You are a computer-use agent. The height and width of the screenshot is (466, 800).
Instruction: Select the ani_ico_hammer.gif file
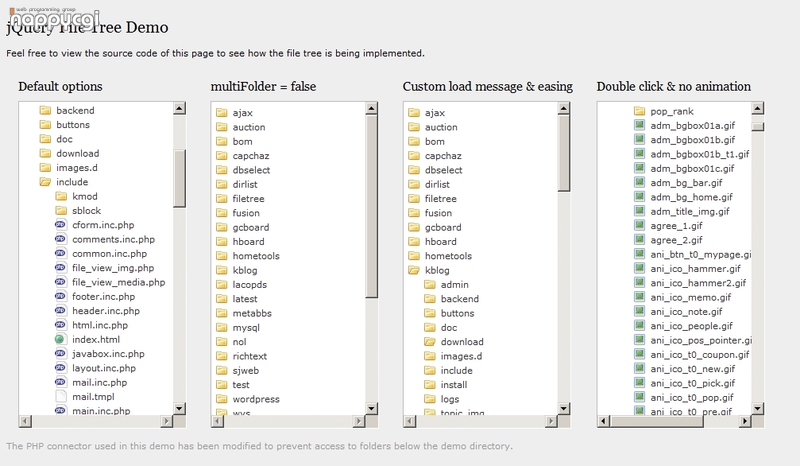click(x=695, y=268)
